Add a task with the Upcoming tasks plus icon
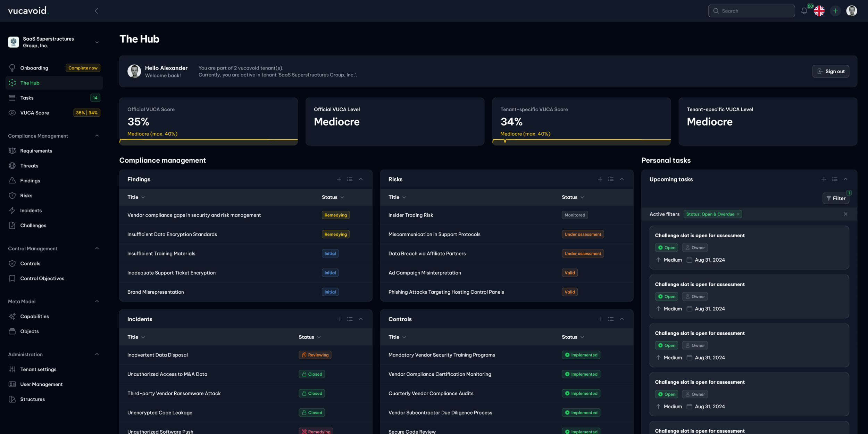 tap(824, 179)
